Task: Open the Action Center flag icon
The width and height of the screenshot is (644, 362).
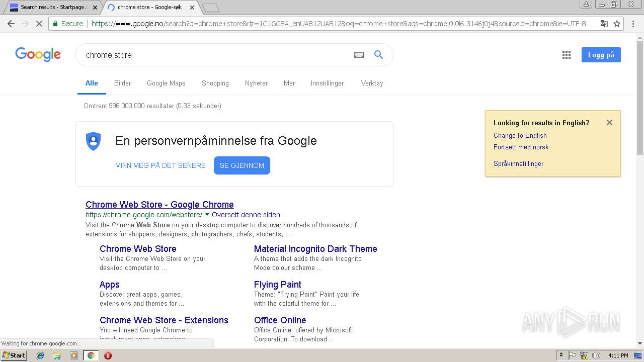Action: click(x=572, y=355)
